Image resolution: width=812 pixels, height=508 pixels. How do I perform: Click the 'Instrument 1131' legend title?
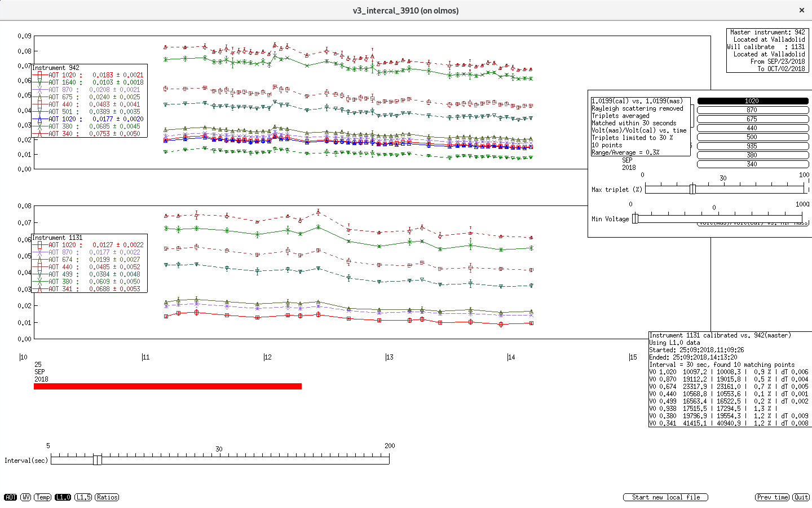point(58,238)
